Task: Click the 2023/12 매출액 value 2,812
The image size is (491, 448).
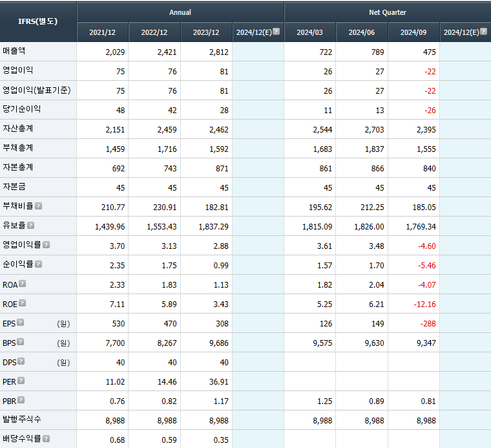Action: click(x=218, y=52)
